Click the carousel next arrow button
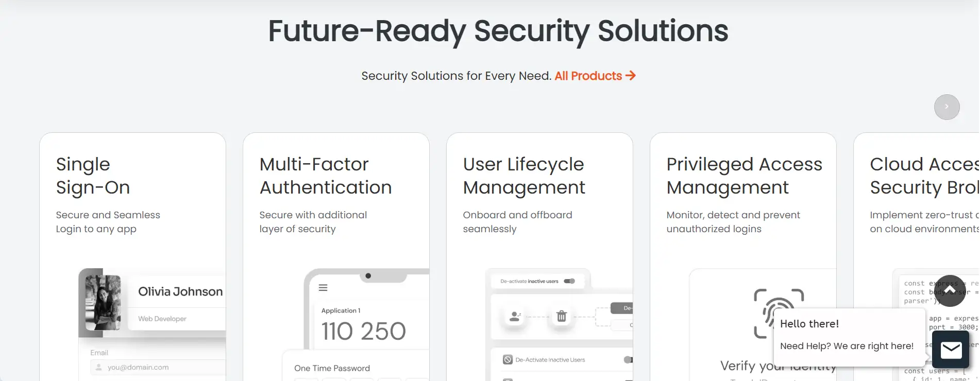This screenshot has width=980, height=381. click(947, 107)
